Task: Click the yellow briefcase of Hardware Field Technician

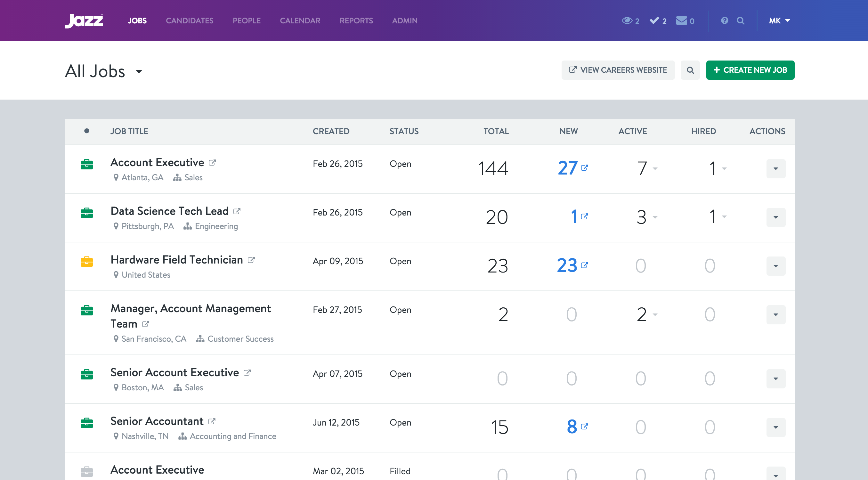Action: point(86,262)
